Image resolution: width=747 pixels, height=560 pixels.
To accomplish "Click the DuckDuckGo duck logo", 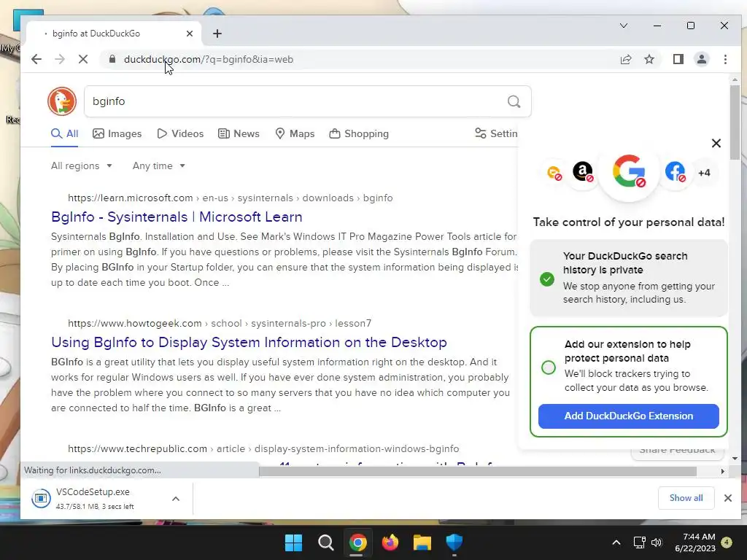I will [x=62, y=101].
